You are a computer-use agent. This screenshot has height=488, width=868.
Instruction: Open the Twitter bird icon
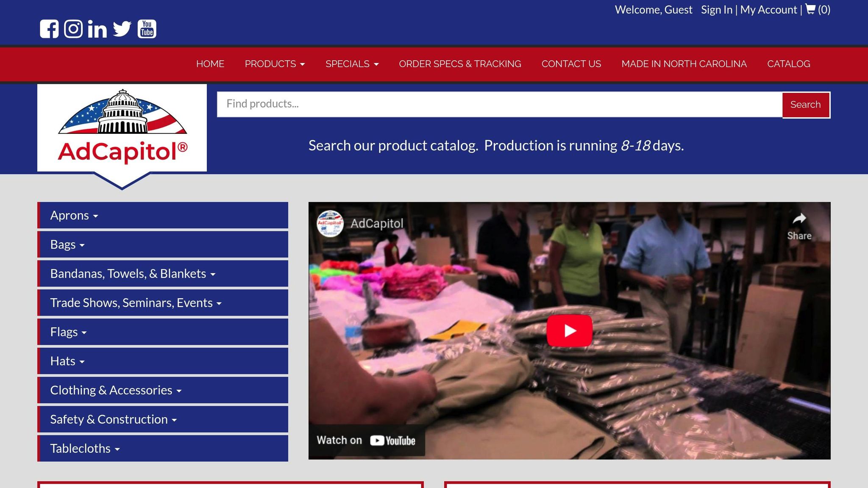122,29
